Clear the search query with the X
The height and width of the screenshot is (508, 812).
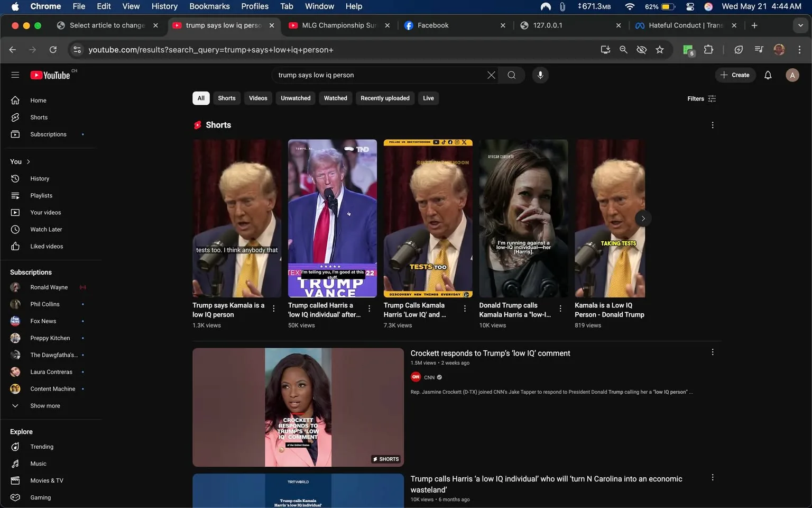pos(491,75)
